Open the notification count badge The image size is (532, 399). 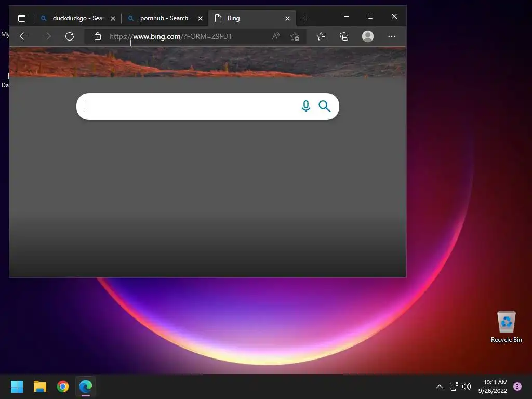point(517,387)
